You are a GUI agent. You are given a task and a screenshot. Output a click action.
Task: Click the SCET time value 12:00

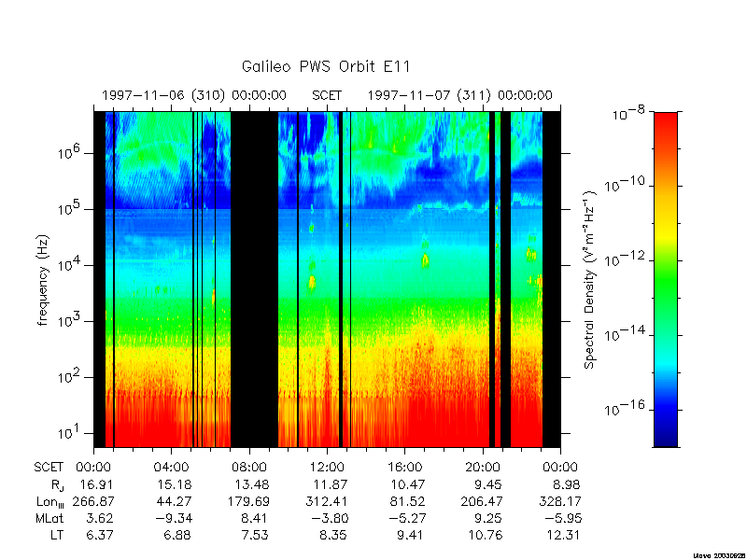click(327, 468)
